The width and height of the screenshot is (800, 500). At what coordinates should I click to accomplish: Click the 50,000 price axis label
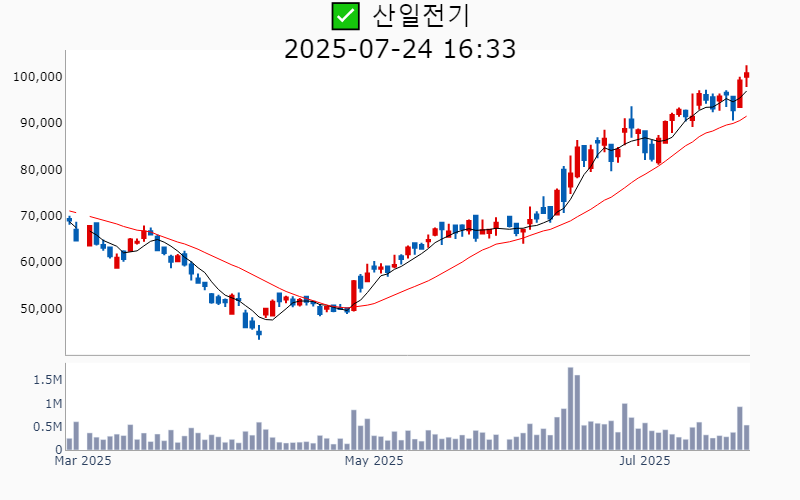(41, 309)
